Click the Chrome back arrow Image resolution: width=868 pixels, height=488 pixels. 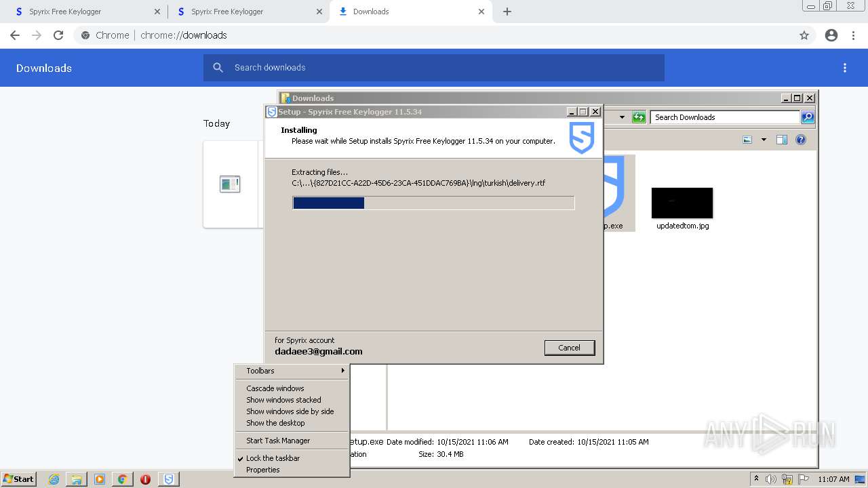[15, 35]
